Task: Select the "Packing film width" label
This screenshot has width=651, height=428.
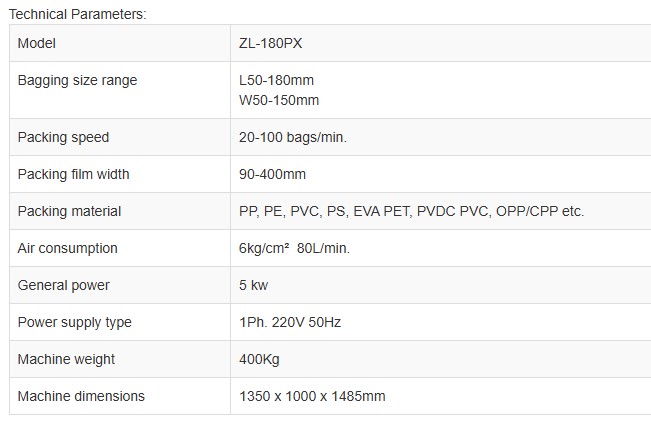Action: (x=74, y=174)
